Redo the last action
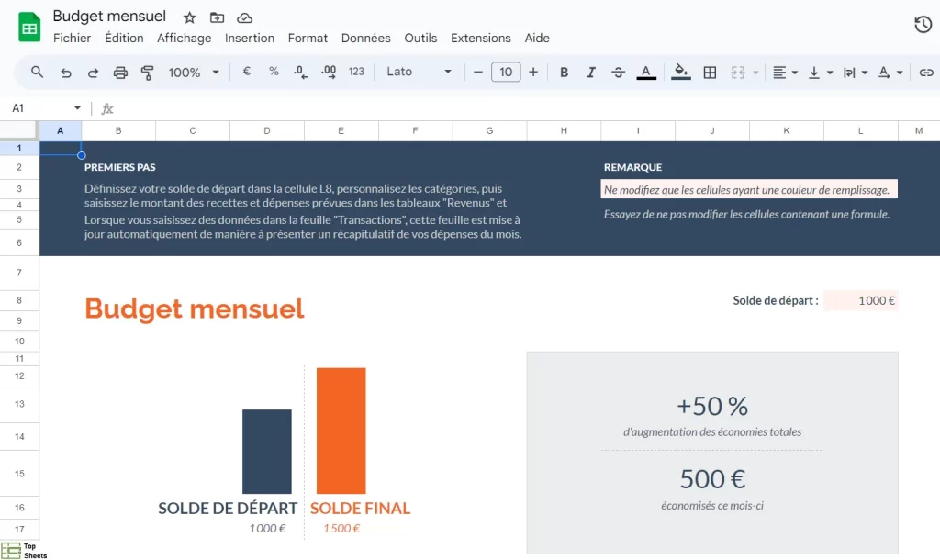The width and height of the screenshot is (940, 560). click(93, 73)
